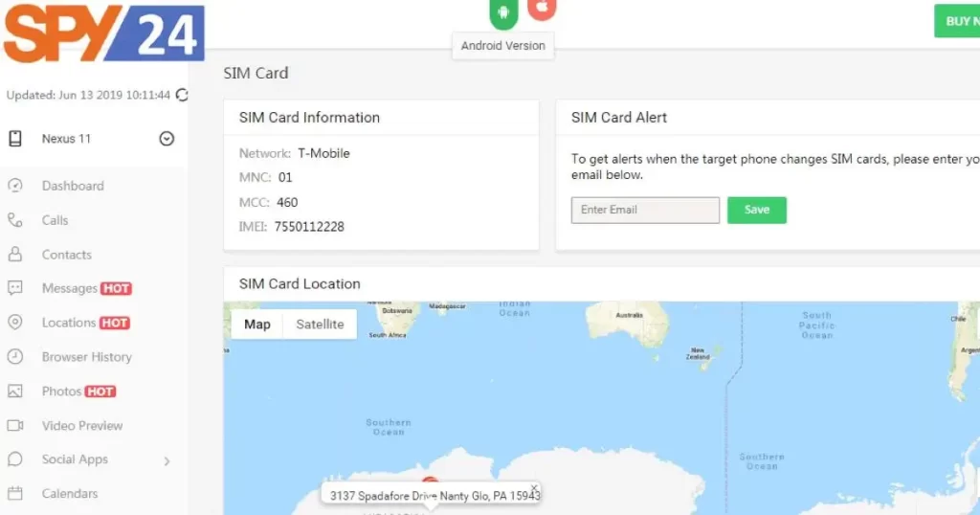Focus the Enter Email input field
The image size is (980, 515).
point(645,210)
